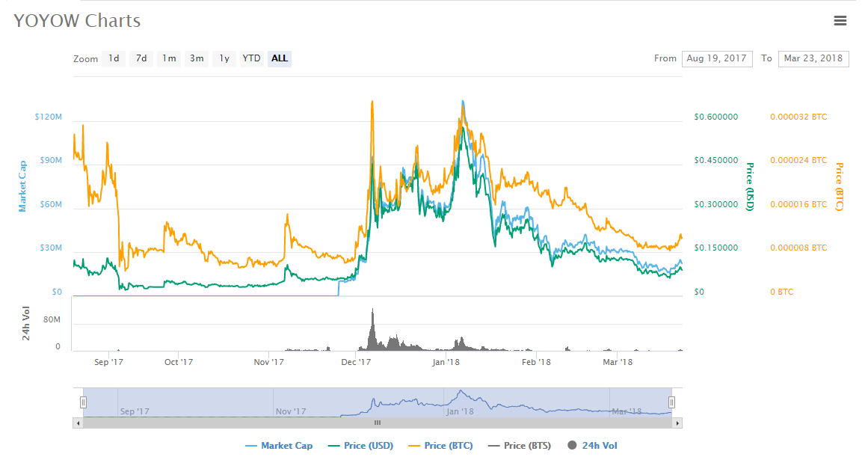
Task: Open the chart hamburger context menu
Action: click(x=840, y=21)
